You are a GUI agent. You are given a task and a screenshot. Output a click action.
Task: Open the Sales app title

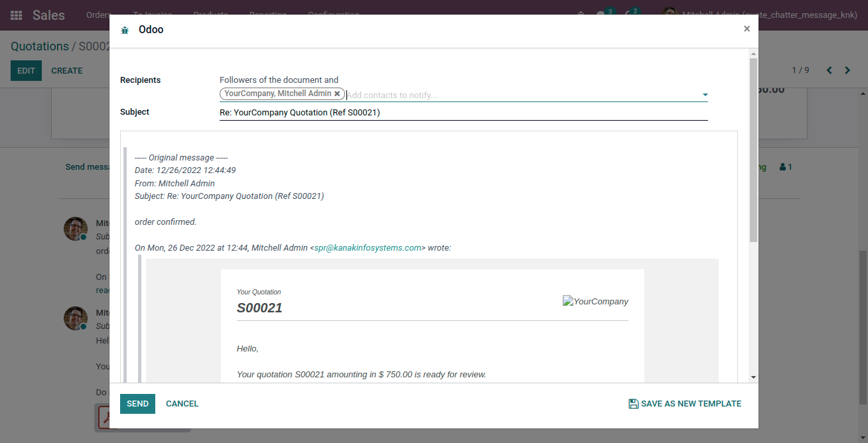coord(49,15)
